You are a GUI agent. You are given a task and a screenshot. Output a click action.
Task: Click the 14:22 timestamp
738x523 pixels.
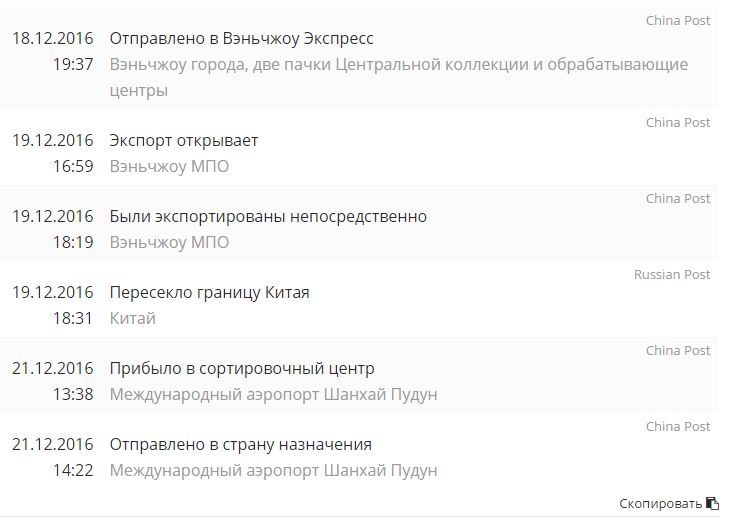pyautogui.click(x=73, y=470)
